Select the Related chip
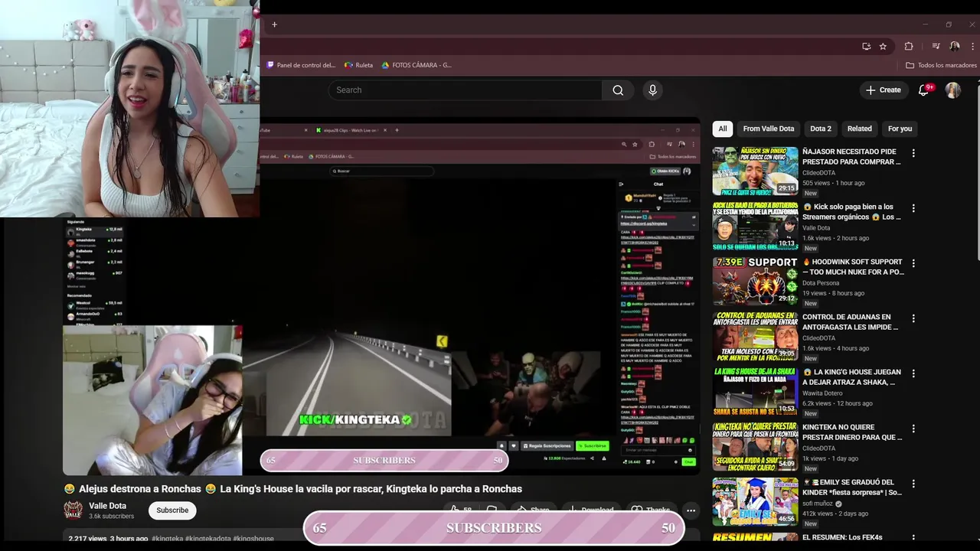The width and height of the screenshot is (980, 551). (859, 129)
